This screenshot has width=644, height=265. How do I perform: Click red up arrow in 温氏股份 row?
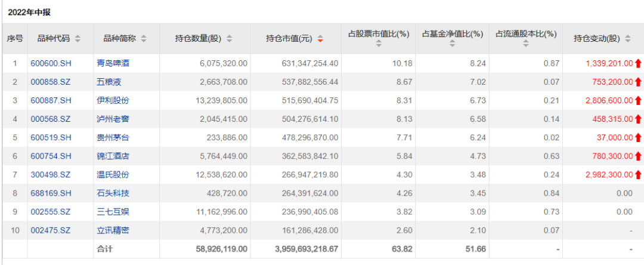pyautogui.click(x=638, y=175)
